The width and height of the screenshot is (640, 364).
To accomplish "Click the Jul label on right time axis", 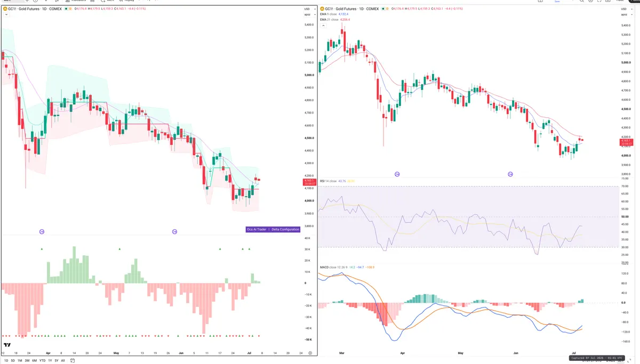I will [x=574, y=353].
